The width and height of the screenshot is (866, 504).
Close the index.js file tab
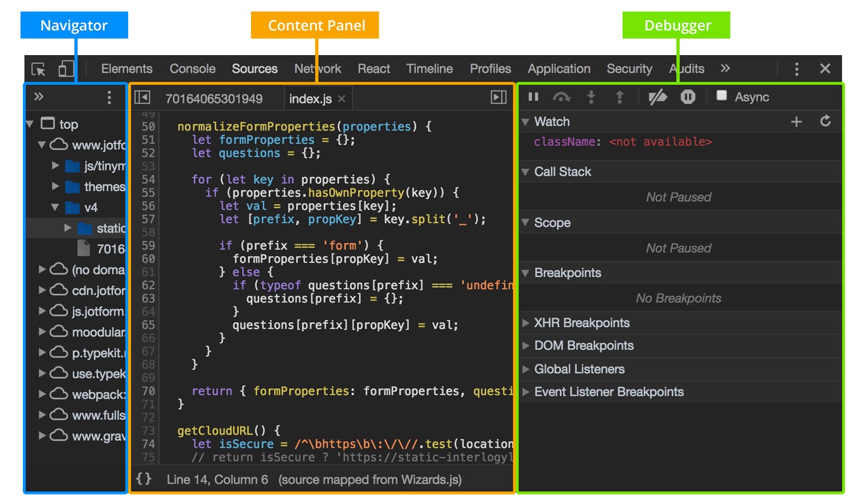[x=342, y=99]
